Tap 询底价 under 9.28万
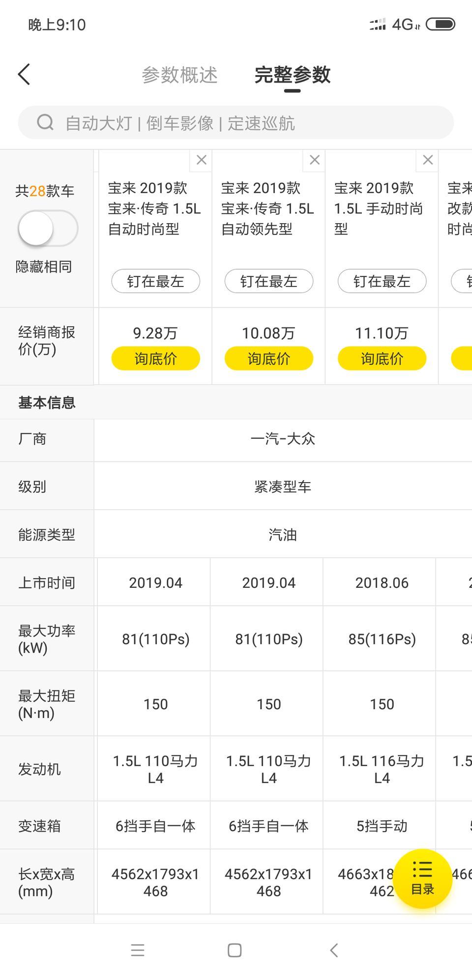The height and width of the screenshot is (980, 472). point(155,358)
